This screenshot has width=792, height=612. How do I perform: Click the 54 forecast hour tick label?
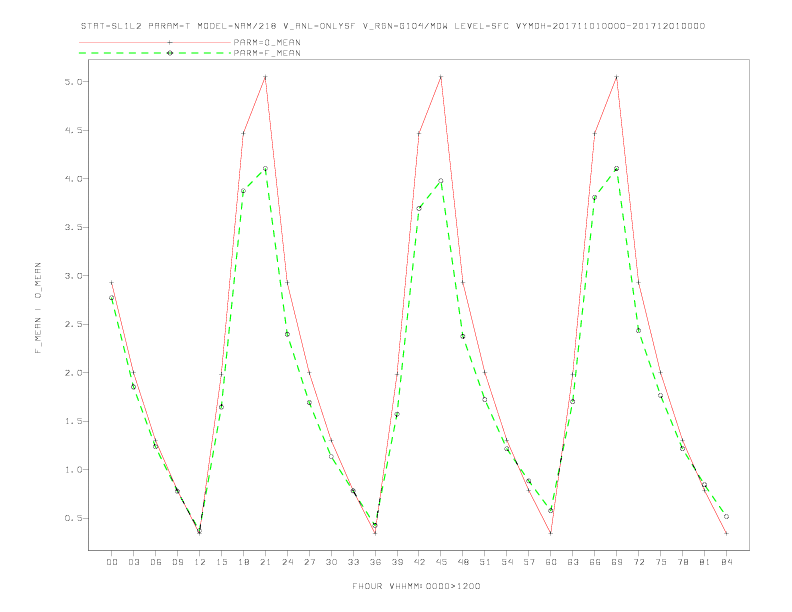click(x=507, y=562)
